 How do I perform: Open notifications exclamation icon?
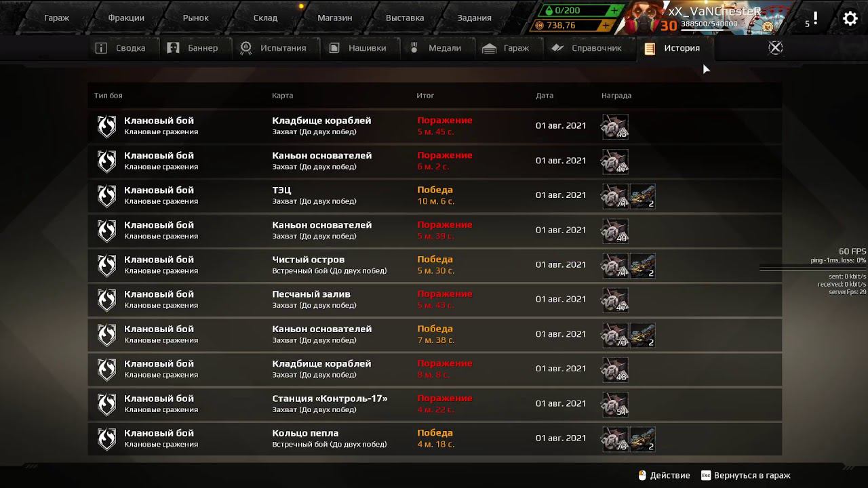coord(815,19)
